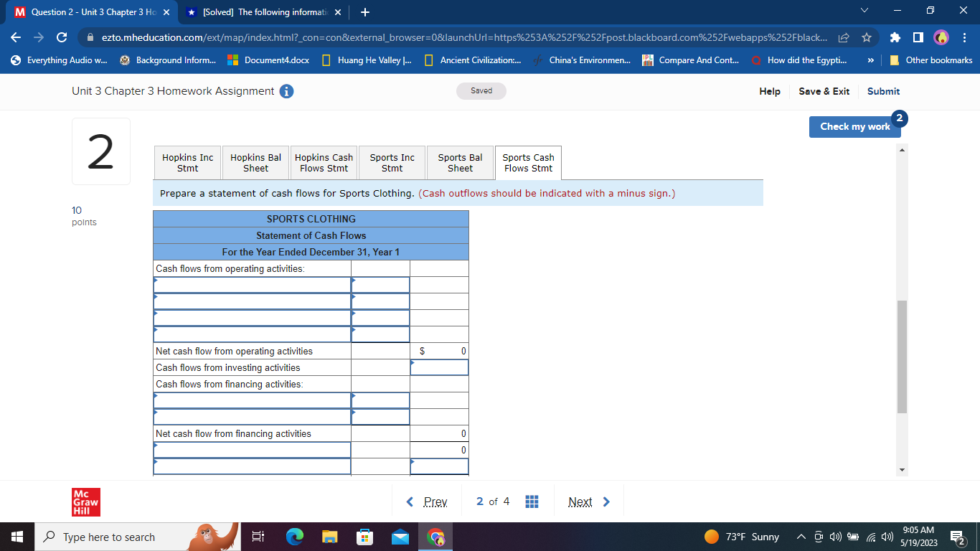Open the Document4.docx bookmark
This screenshot has height=551, width=980.
[x=269, y=60]
